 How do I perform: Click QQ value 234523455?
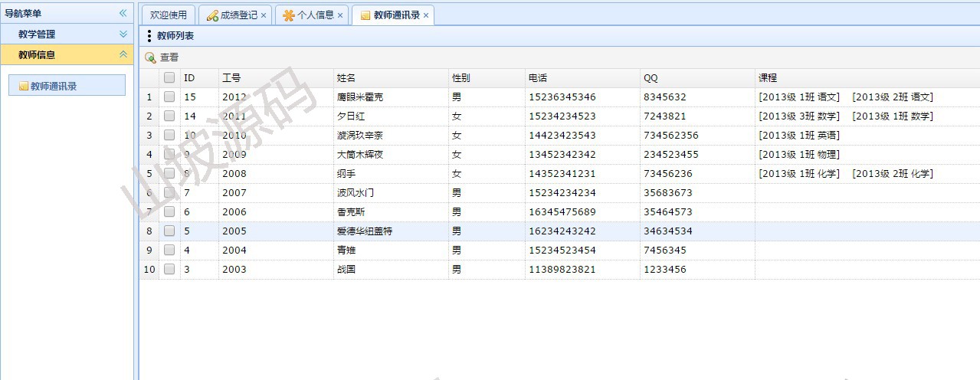click(x=671, y=155)
